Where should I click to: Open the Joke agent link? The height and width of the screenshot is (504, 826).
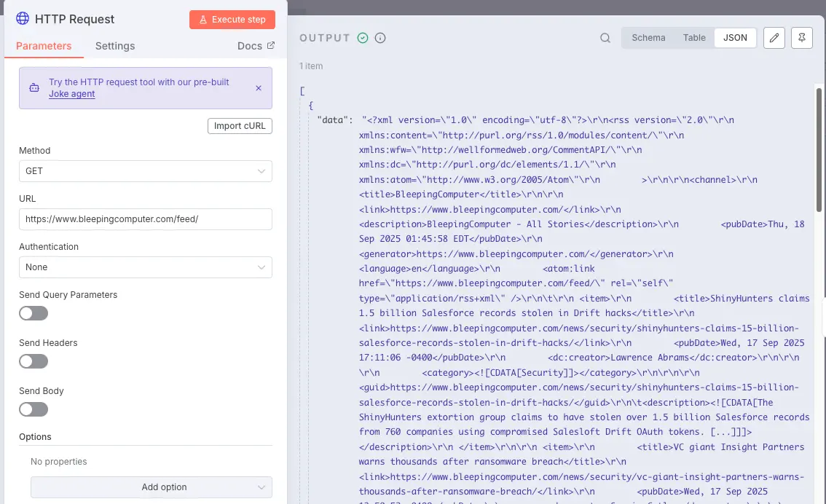[x=71, y=93]
